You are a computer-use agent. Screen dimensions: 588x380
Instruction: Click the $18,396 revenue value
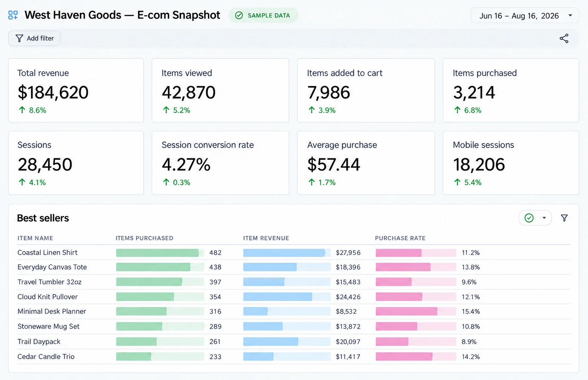click(x=348, y=267)
